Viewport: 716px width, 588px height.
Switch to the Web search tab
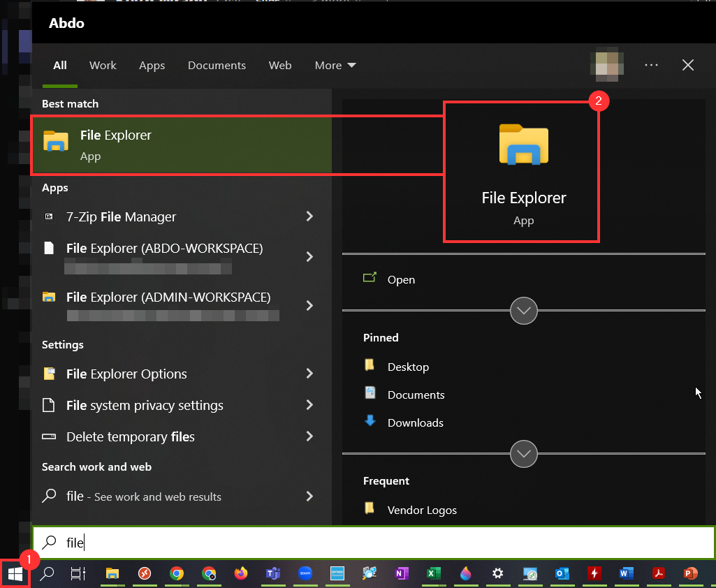pyautogui.click(x=280, y=65)
